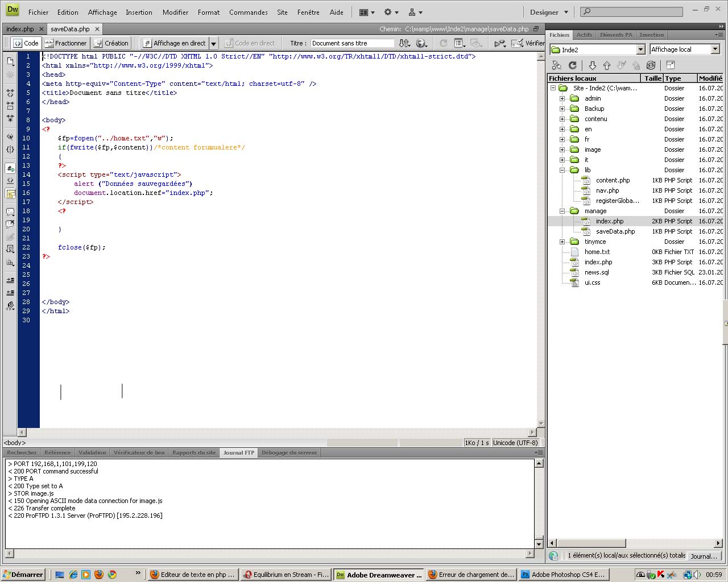Click Collapse Full Tag icon in coding toolbar
This screenshot has height=582, width=728.
10,92
